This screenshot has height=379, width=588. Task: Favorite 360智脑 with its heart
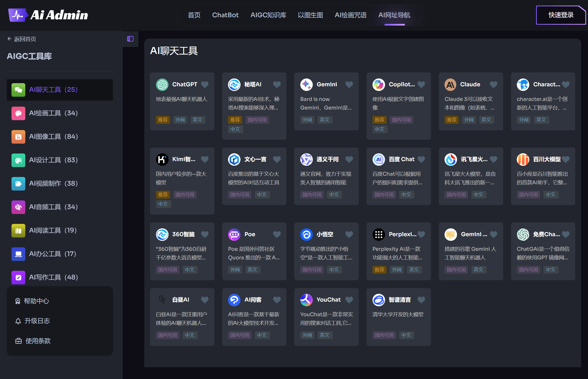tap(205, 234)
